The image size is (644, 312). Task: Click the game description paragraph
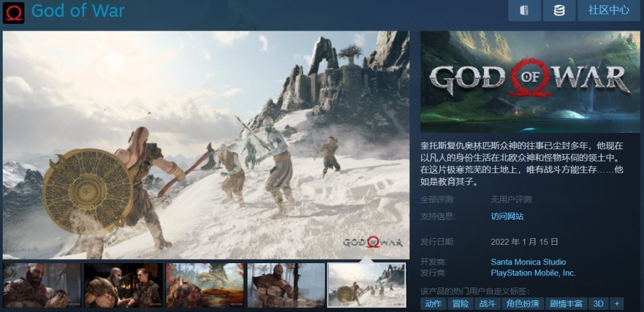pyautogui.click(x=521, y=163)
